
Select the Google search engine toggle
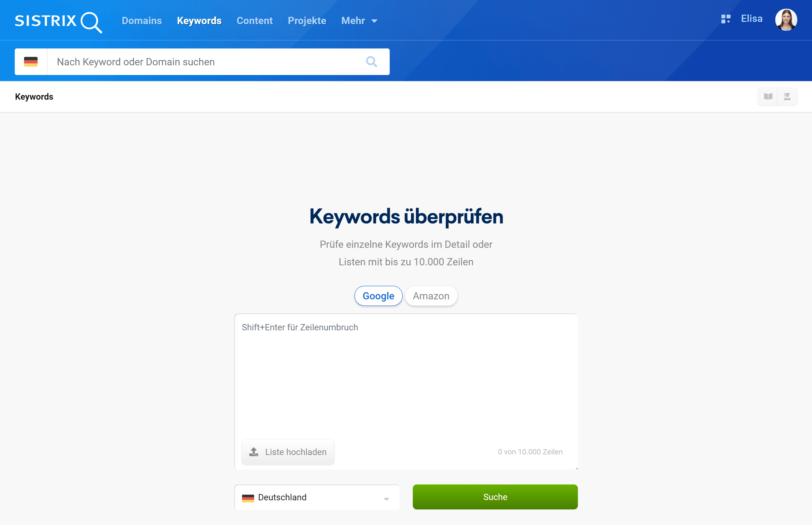(378, 296)
